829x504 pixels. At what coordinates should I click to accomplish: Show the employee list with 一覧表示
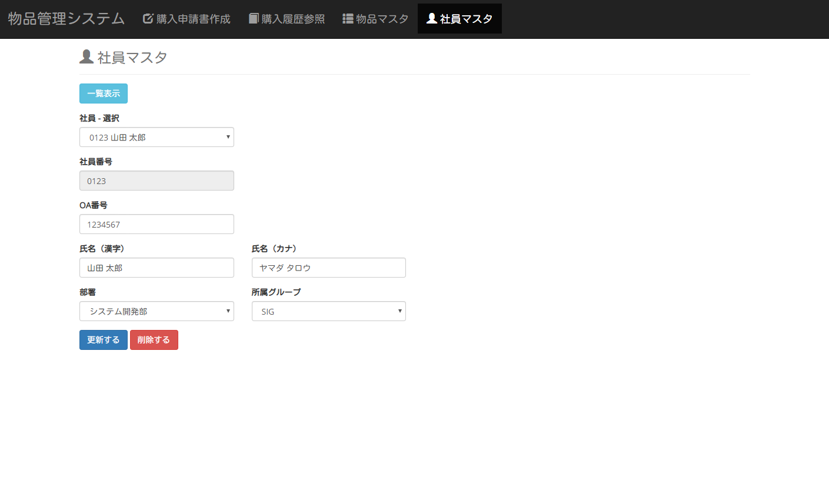pos(104,94)
